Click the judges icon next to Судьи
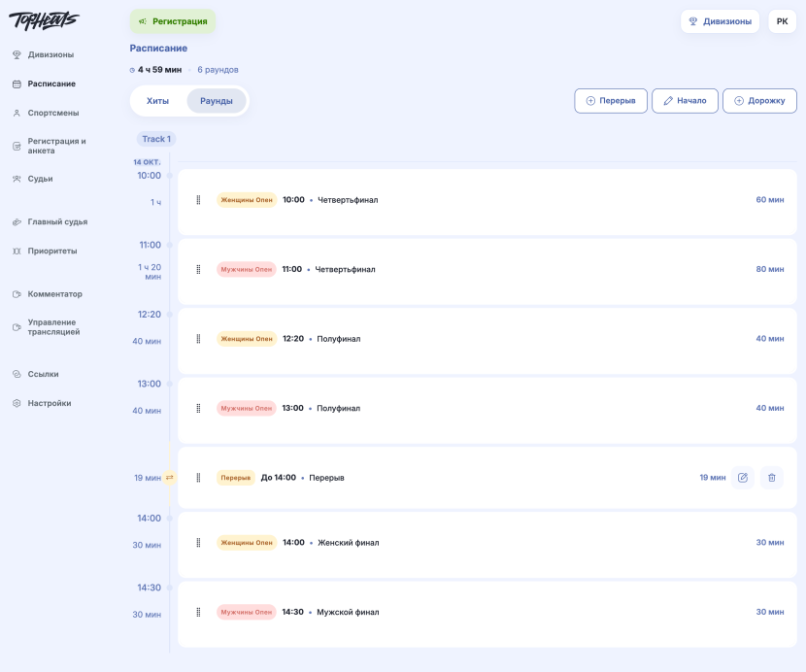Viewport: 806px width, 672px height. 17,179
